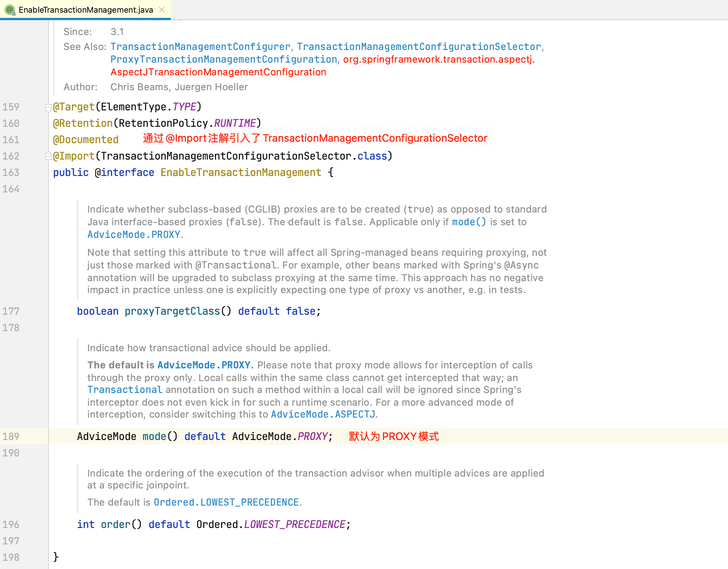Place the cursor on the proxyTargetClass method name
The width and height of the screenshot is (728, 569).
click(x=172, y=311)
